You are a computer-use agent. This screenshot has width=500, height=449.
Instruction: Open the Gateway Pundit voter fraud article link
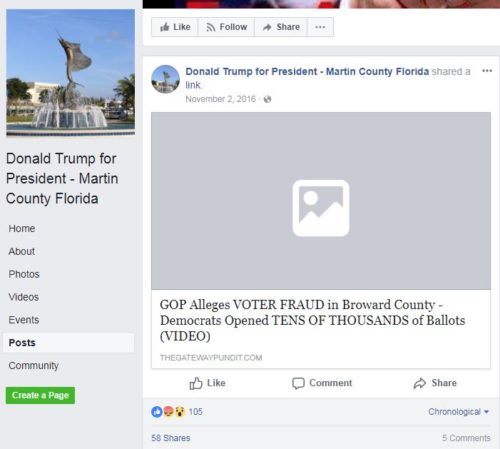pyautogui.click(x=313, y=320)
